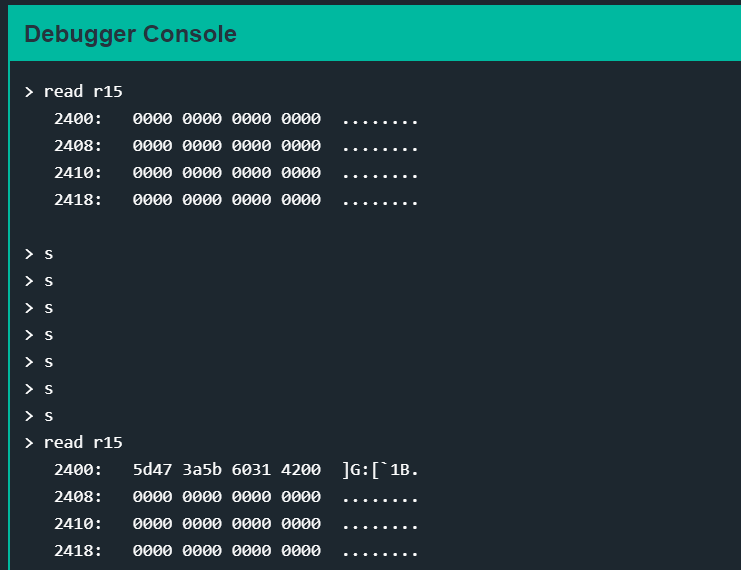The width and height of the screenshot is (741, 570).
Task: Click hex value 4200 in the dump
Action: 301,470
